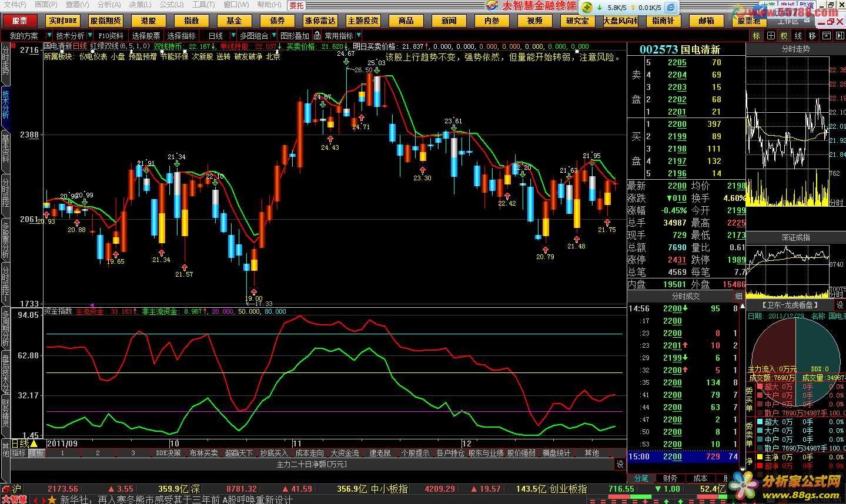Select the 分笔 tab below trade list
The image size is (846, 504).
pos(641,478)
